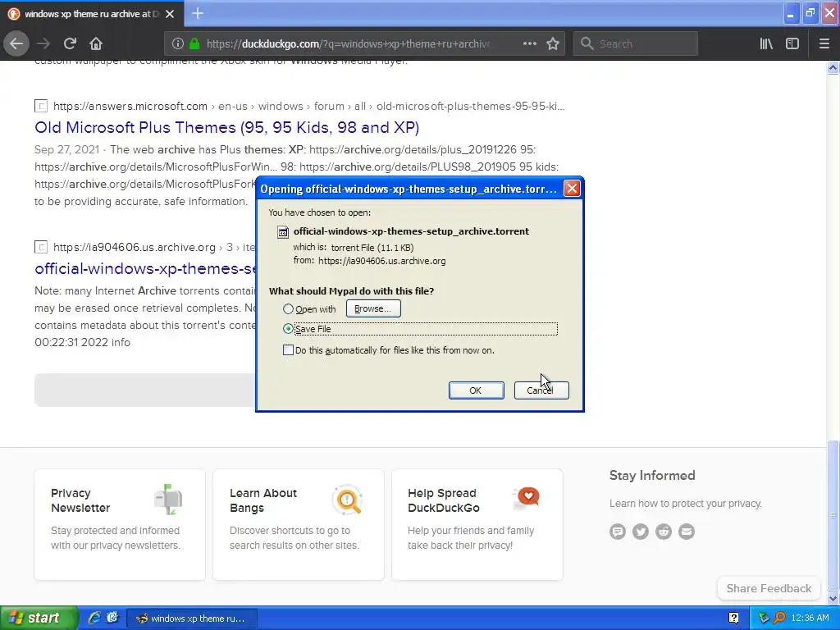840x630 pixels.
Task: Open page actions three-dots menu
Action: point(530,43)
